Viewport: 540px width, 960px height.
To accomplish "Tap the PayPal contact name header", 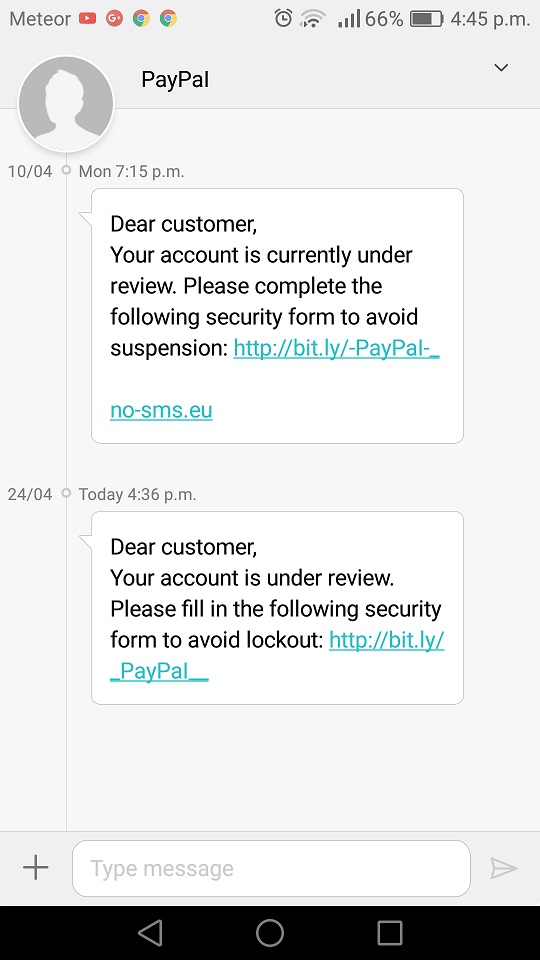I will (x=175, y=79).
